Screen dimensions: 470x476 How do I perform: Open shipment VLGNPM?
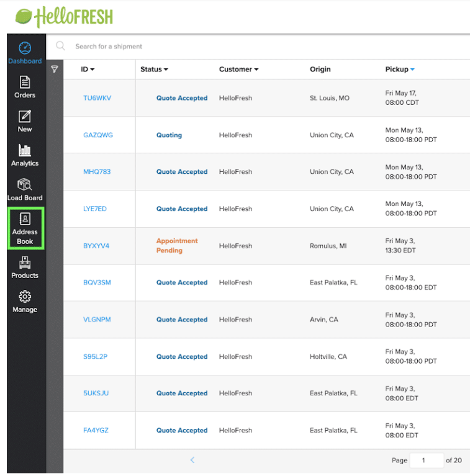[97, 320]
